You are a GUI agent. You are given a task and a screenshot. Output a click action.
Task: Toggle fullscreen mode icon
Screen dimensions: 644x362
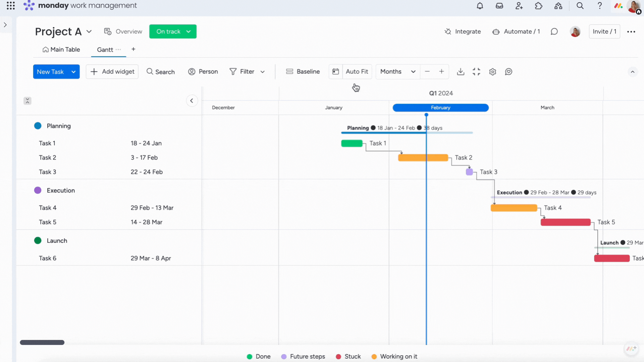[476, 72]
